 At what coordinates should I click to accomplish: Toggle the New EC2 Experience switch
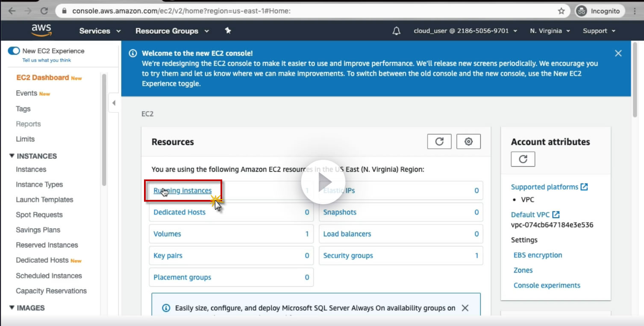14,51
